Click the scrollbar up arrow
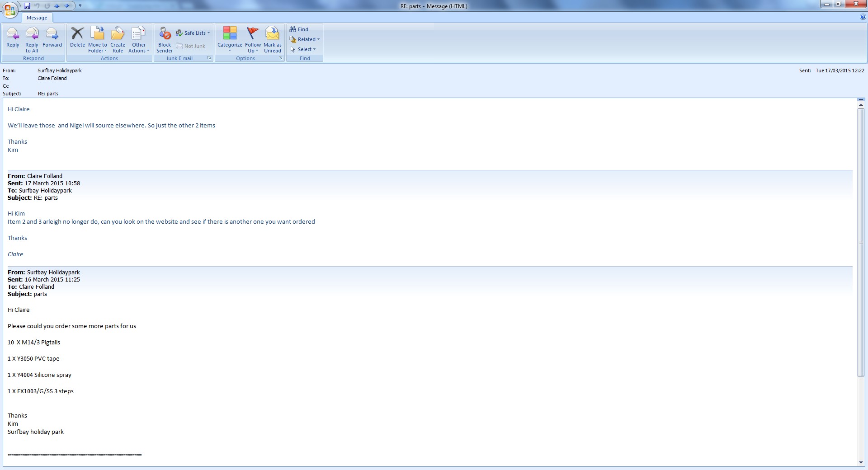 pyautogui.click(x=861, y=105)
